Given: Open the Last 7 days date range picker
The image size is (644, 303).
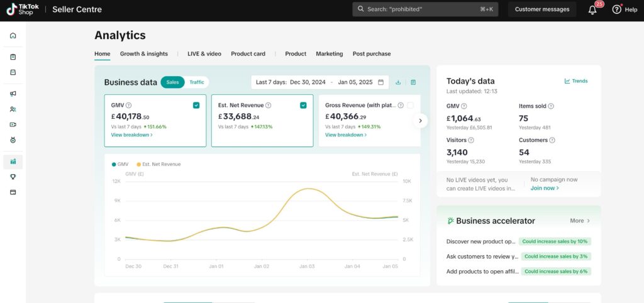Looking at the screenshot, I should click(x=319, y=82).
